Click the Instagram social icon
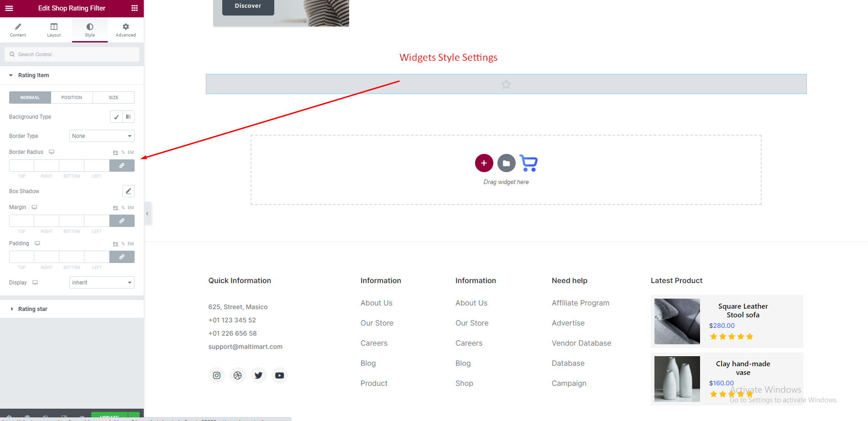 pos(217,375)
